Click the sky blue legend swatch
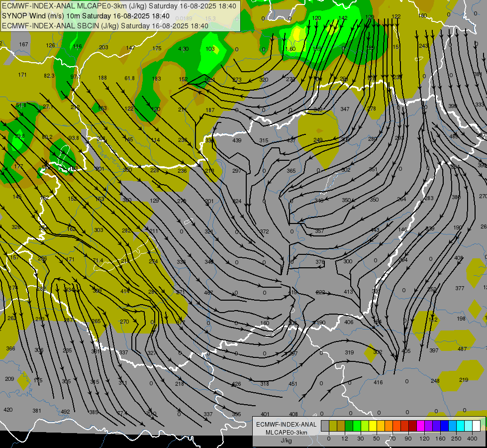Screen dimensions: 487x448 pyautogui.click(x=453, y=426)
